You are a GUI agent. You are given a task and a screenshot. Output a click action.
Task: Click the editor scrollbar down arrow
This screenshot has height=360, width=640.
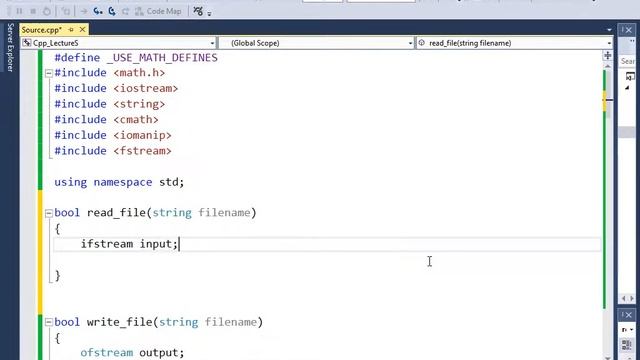tap(608, 358)
